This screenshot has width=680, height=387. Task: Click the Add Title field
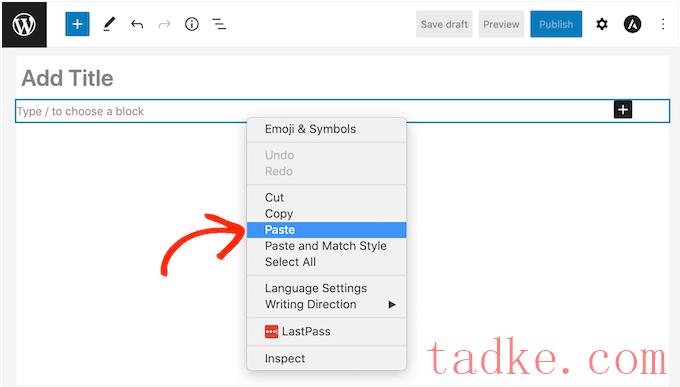pyautogui.click(x=67, y=78)
